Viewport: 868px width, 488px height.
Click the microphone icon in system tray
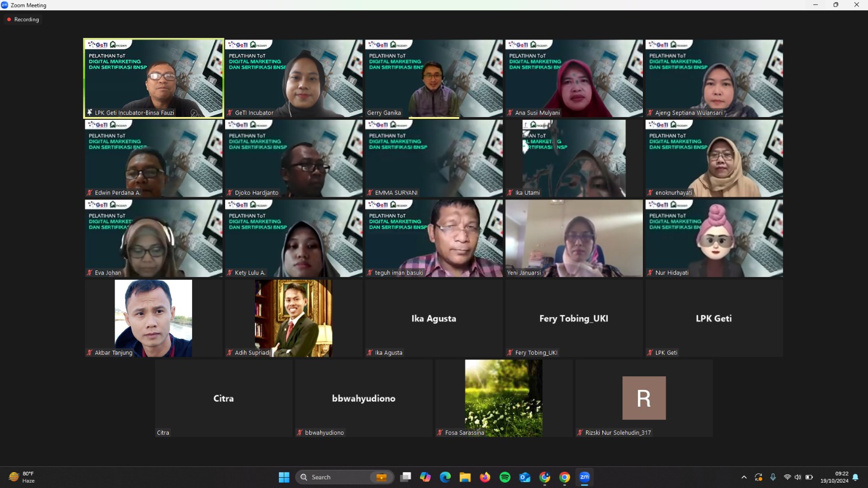pyautogui.click(x=773, y=477)
